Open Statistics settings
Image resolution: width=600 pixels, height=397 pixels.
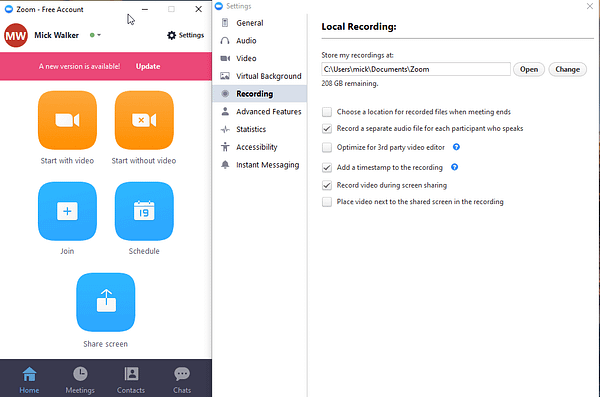260,129
